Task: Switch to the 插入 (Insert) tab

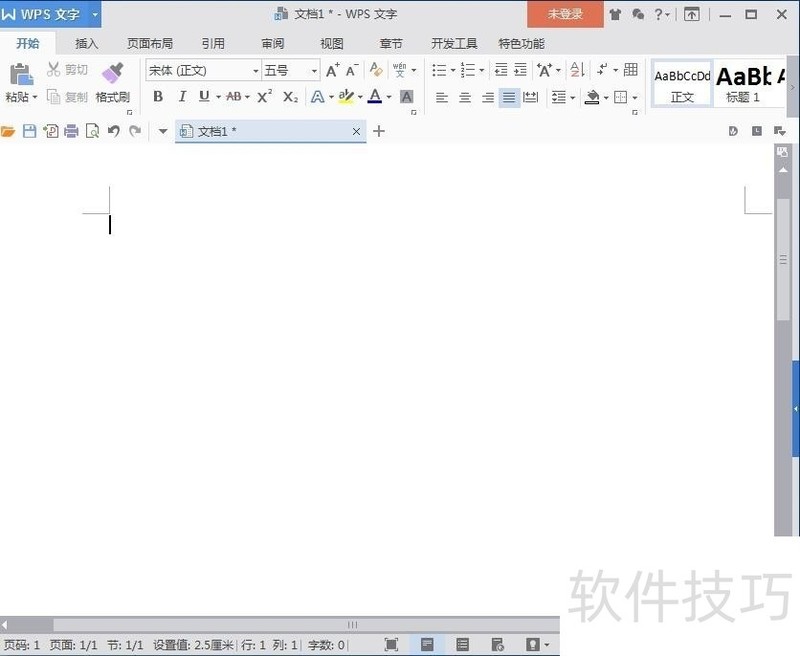Action: pos(87,44)
